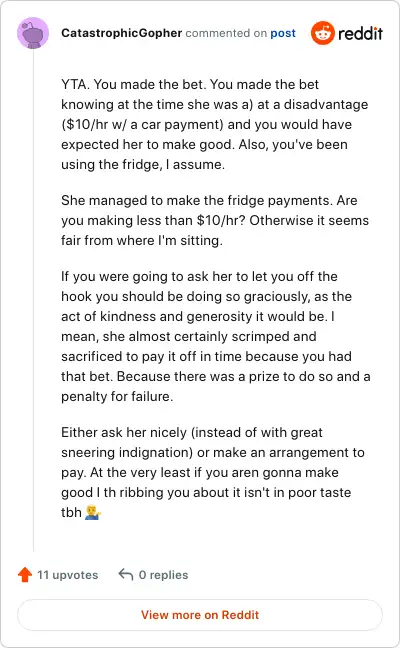Click the CatastrophicGopher purple avatar icon

pos(33,33)
